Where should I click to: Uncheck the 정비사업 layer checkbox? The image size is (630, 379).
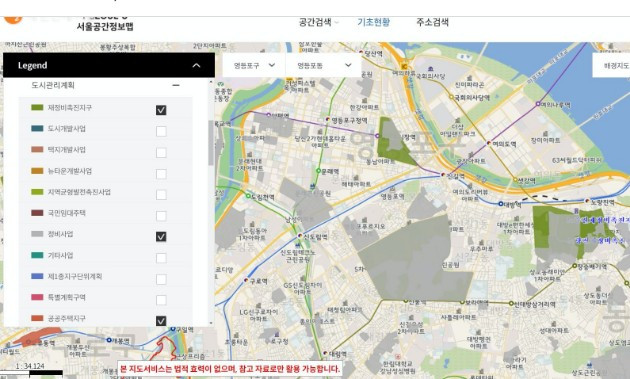pos(161,237)
